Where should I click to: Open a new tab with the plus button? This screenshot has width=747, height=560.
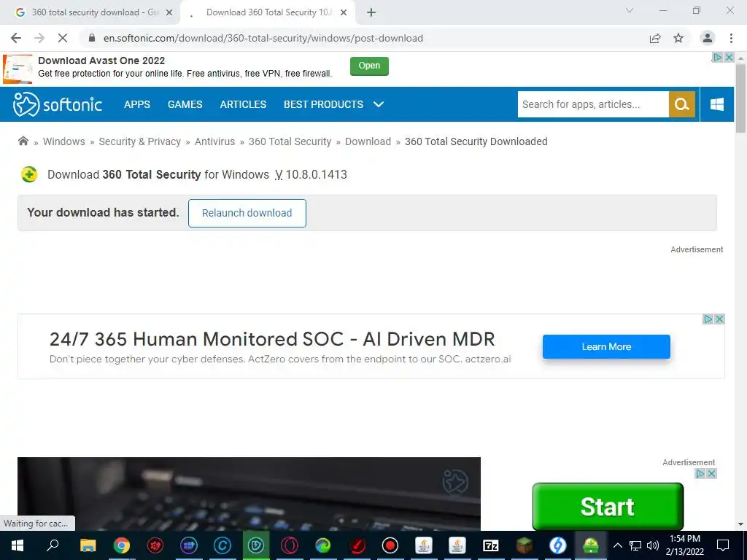[x=371, y=12]
